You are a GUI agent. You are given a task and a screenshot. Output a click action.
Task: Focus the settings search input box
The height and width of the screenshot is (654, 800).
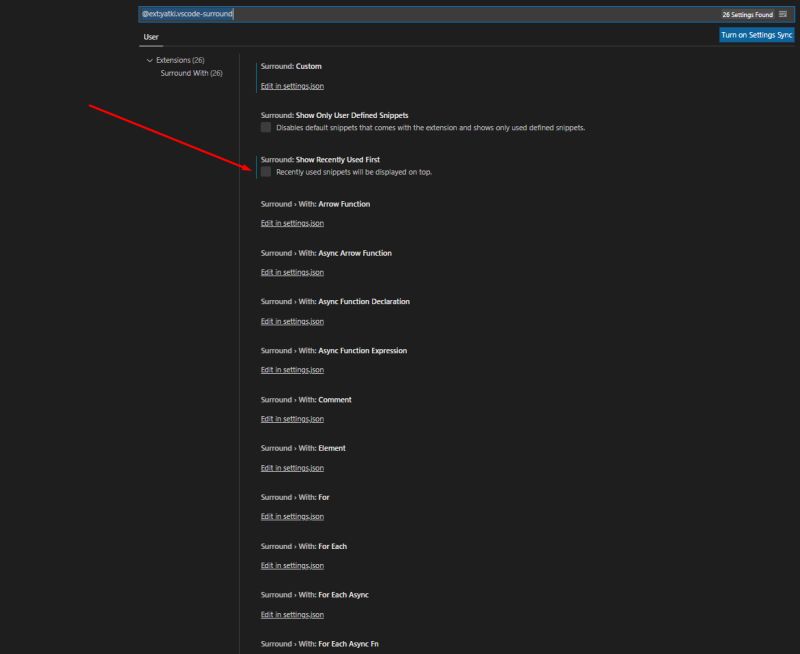click(400, 13)
